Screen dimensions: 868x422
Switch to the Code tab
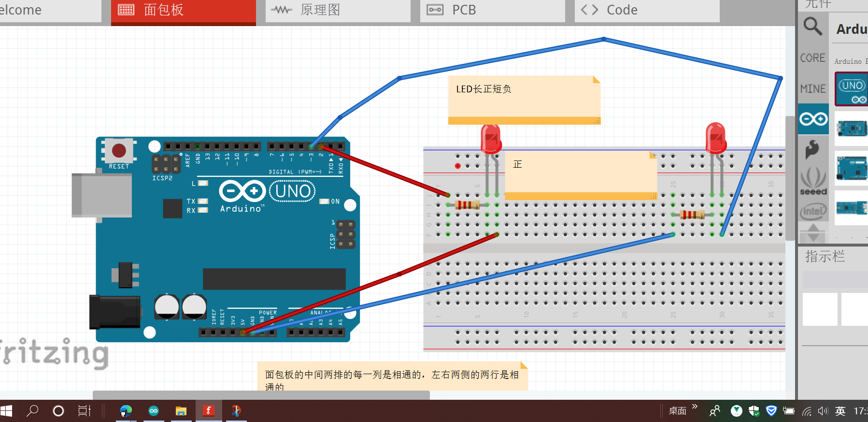[x=647, y=11]
